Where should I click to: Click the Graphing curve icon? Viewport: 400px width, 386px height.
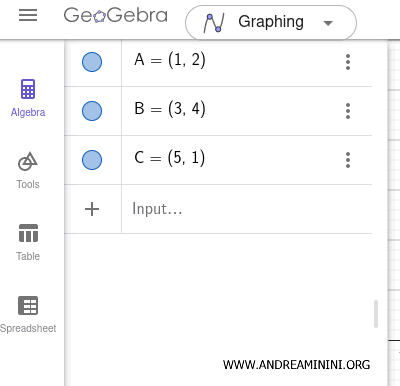214,23
